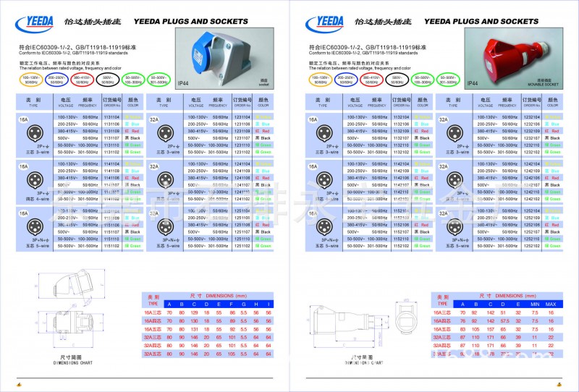Click order number 1251107
Screen dimensions: 579x392
tap(242, 232)
